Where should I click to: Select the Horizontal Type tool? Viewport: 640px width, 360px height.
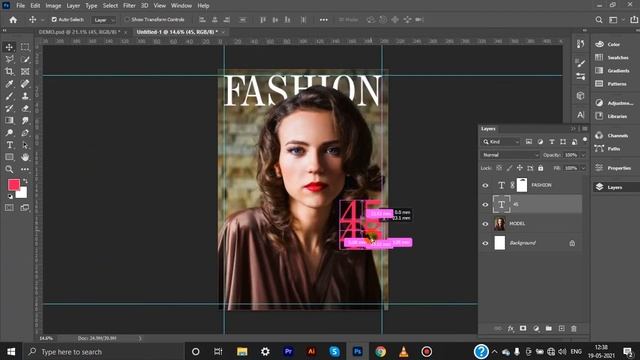[9, 145]
